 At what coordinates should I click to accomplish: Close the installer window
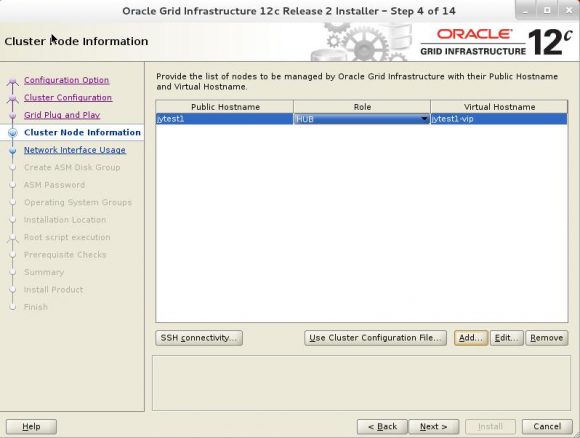569,10
